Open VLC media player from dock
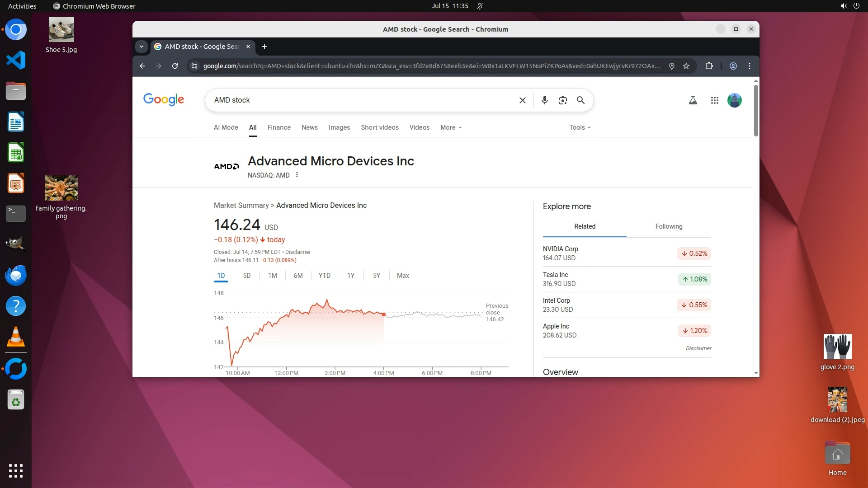Image resolution: width=868 pixels, height=488 pixels. (x=16, y=337)
